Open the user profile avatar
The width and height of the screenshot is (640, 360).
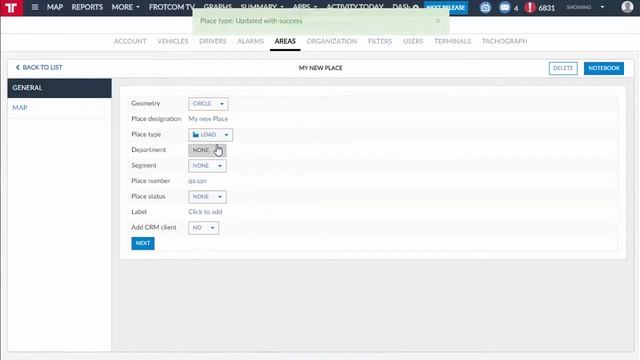pos(627,7)
